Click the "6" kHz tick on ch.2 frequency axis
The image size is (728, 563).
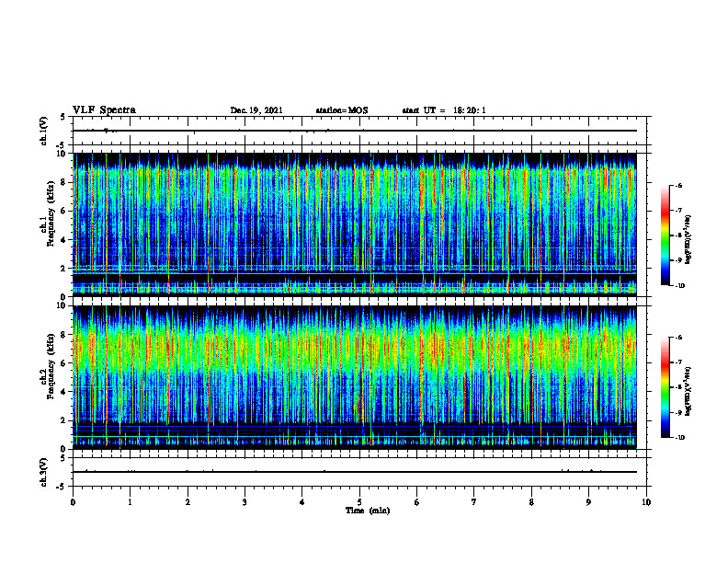tap(64, 363)
